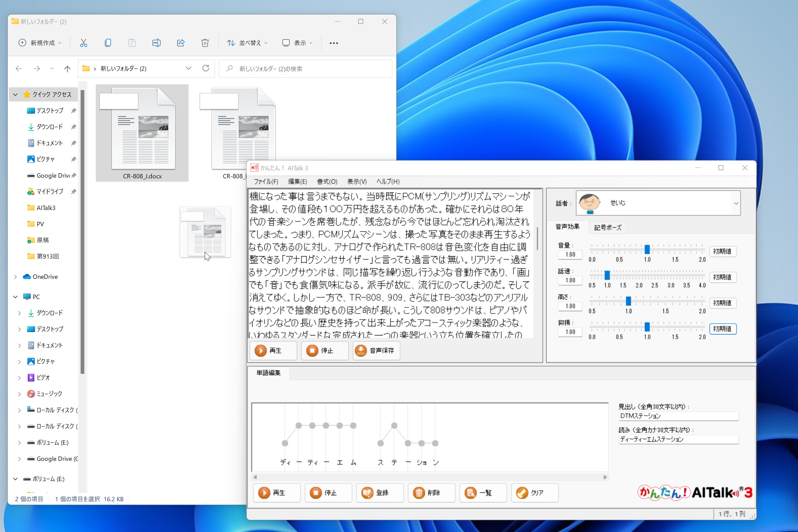This screenshot has width=798, height=532.
Task: Click the 話速 value box
Action: pos(570,280)
